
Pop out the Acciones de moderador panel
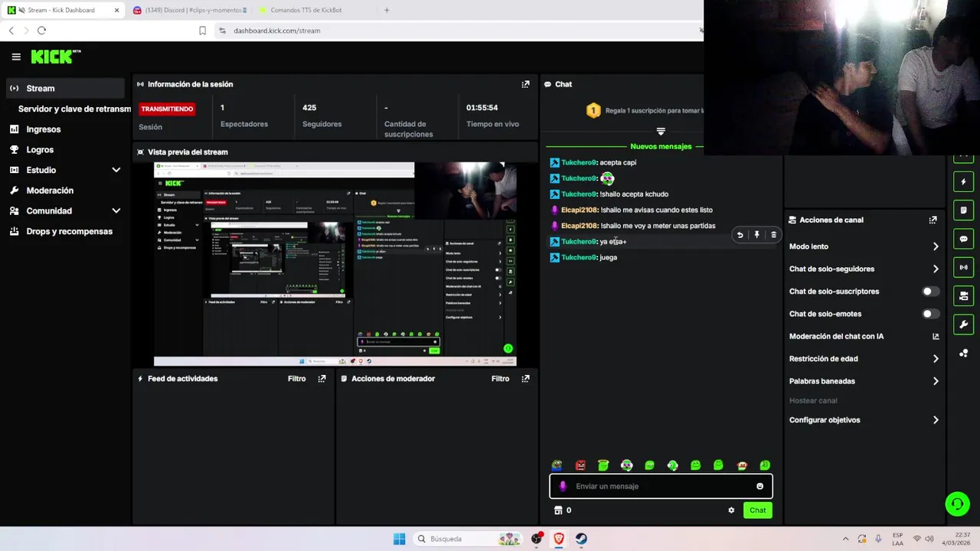click(x=525, y=379)
